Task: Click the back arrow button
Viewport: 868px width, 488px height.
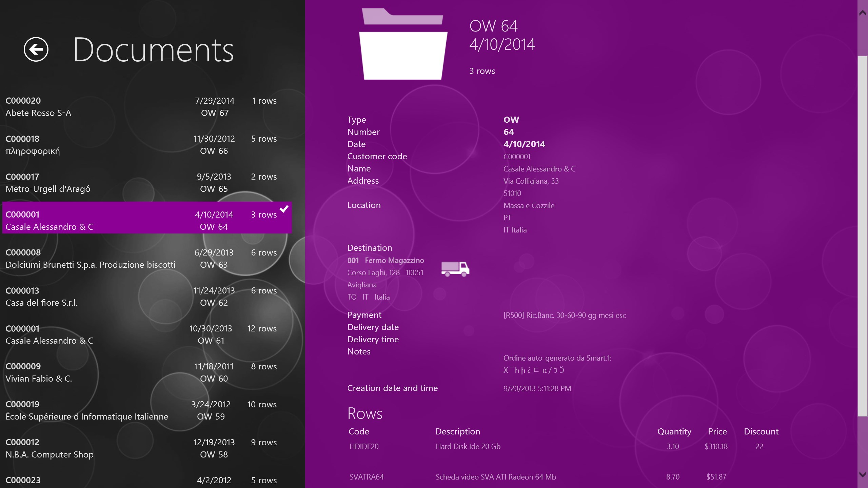Action: pyautogui.click(x=36, y=49)
